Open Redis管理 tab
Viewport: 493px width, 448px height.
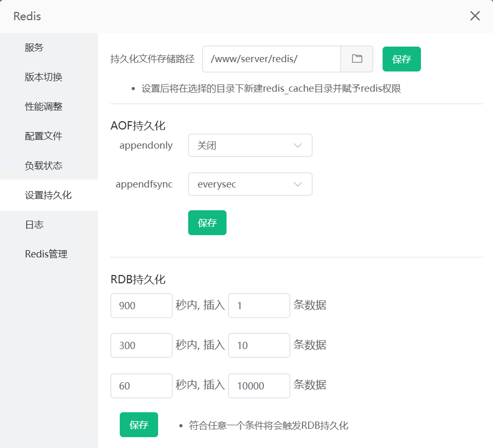pyautogui.click(x=49, y=254)
